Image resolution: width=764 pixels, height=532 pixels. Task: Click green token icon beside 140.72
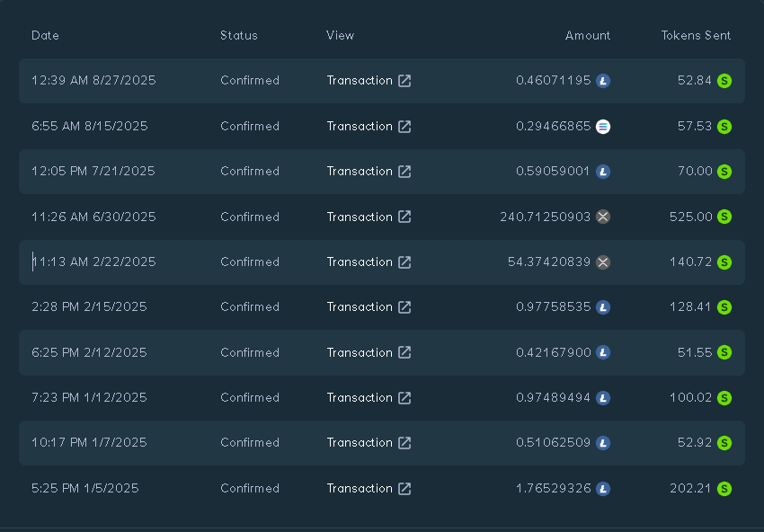coord(724,262)
